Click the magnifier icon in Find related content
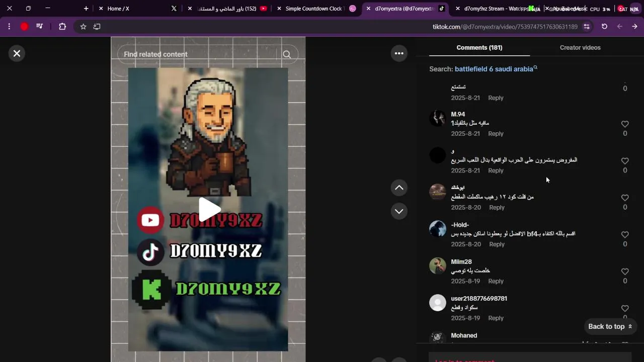Screen dimensions: 644x362 (287, 54)
